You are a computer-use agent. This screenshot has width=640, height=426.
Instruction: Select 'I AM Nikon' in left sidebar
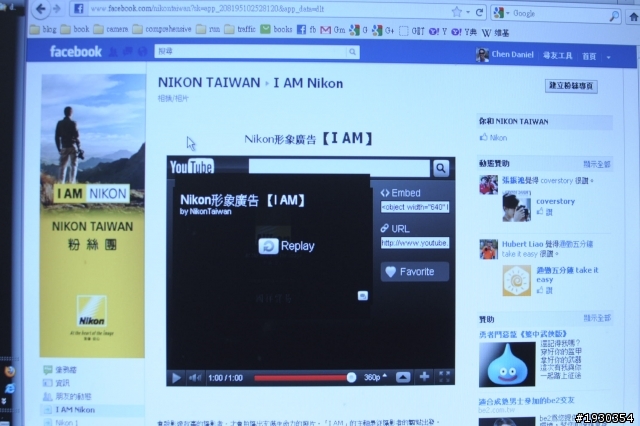click(75, 410)
